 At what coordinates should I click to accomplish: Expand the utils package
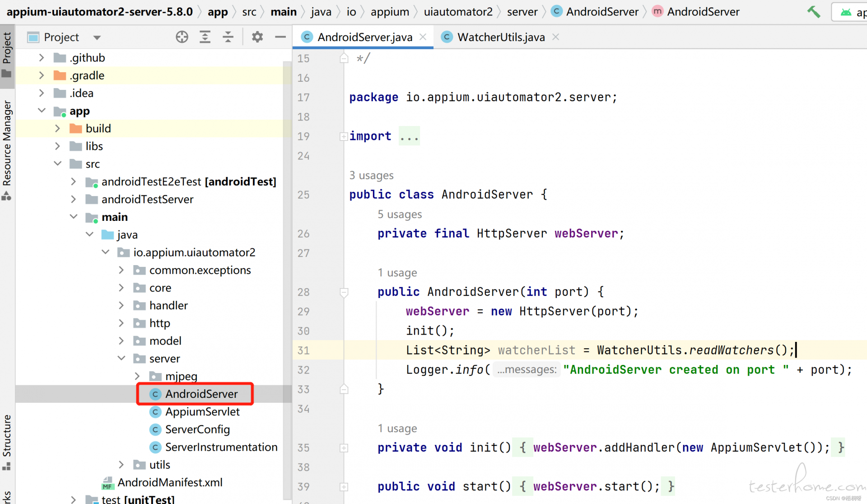tap(121, 465)
